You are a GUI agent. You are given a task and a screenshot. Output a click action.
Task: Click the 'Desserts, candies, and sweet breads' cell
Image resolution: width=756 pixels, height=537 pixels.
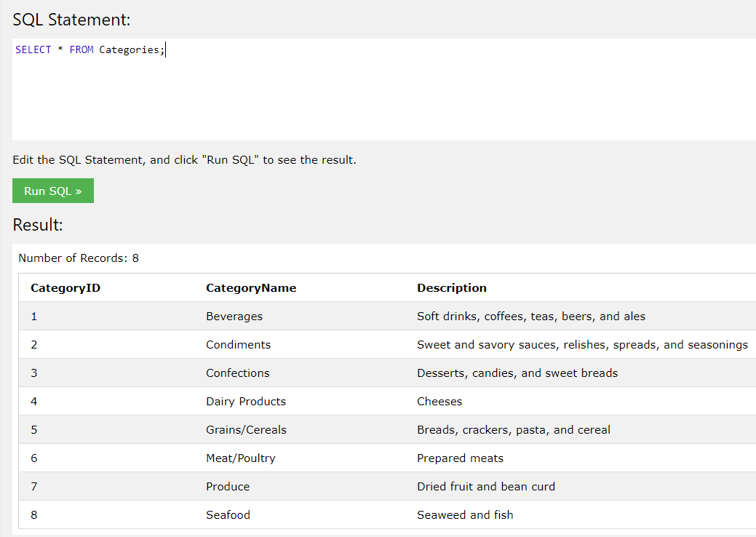click(517, 373)
